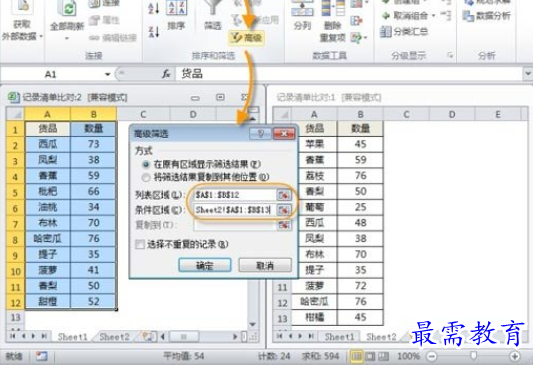Sort descending with the Z-A icon
The width and height of the screenshot is (533, 365).
click(x=154, y=32)
